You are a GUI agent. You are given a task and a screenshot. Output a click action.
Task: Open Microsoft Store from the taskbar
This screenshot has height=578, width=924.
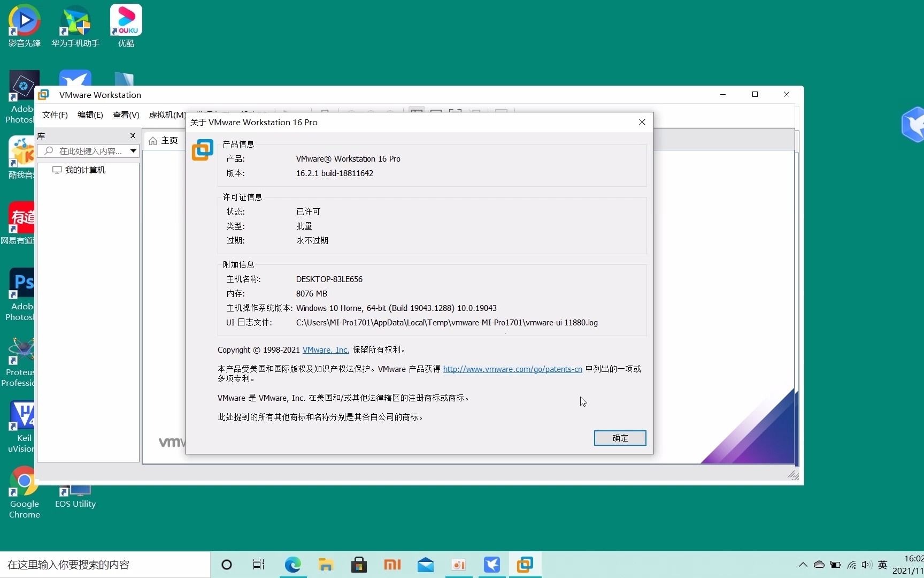(x=359, y=565)
